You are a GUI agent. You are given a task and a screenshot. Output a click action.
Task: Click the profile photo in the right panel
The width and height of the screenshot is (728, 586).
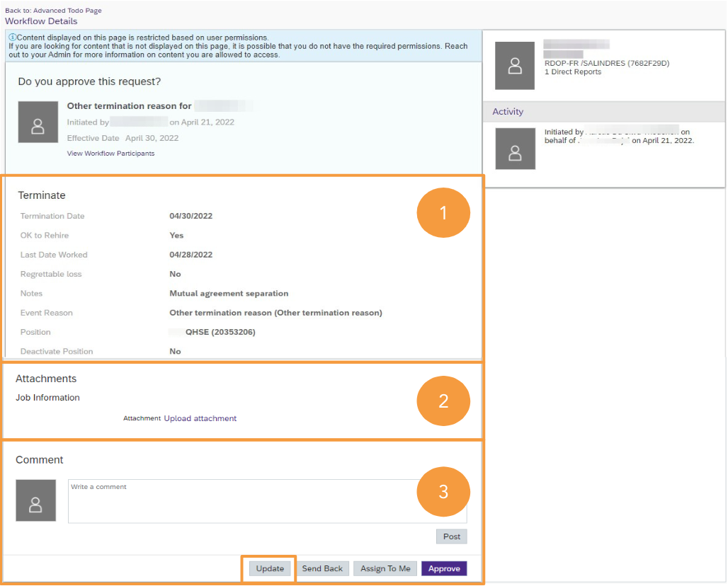(515, 65)
